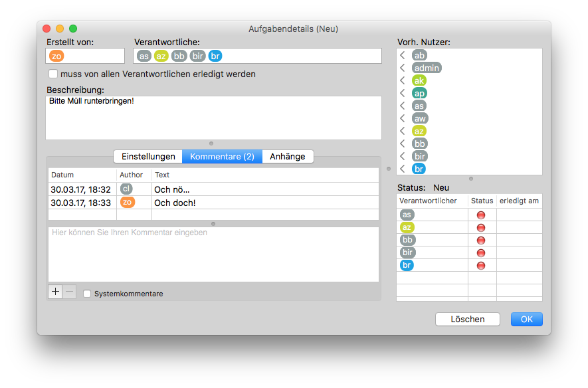Click 'zo' author badge in comments table
Viewport: 588px width, 388px height.
coord(128,203)
